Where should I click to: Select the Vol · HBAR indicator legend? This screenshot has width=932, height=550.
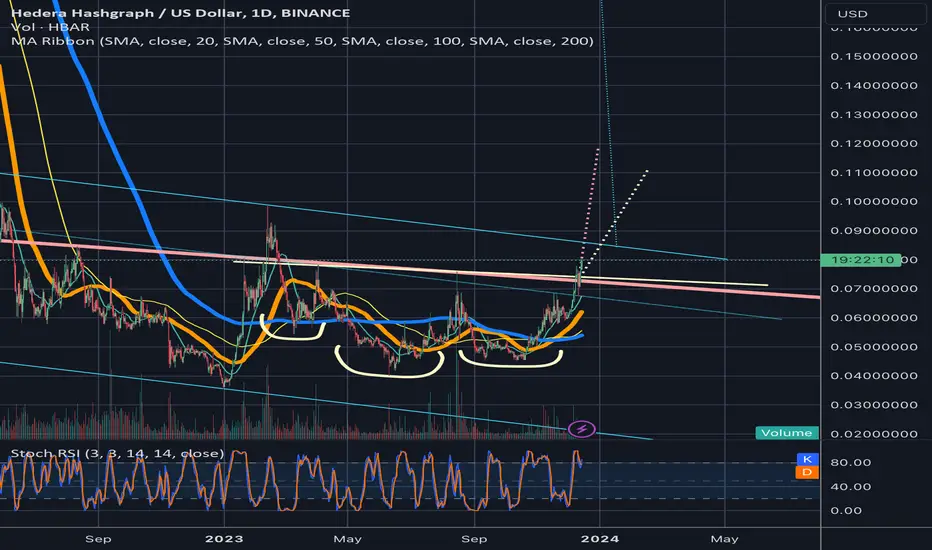click(x=51, y=27)
